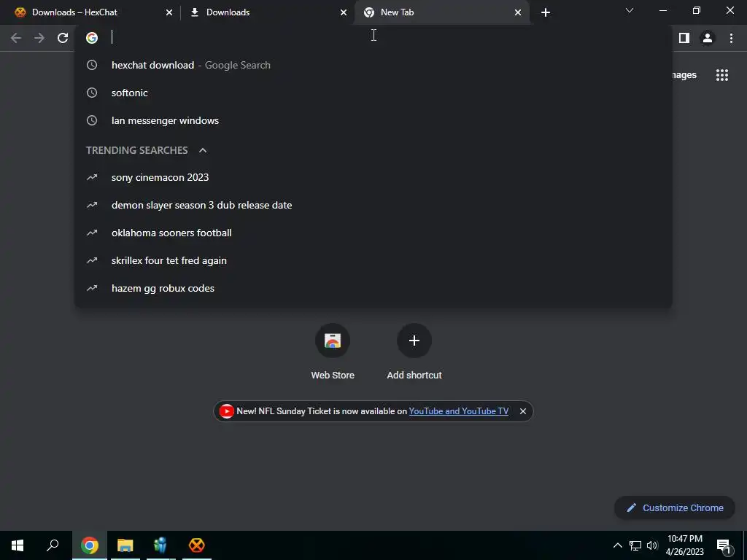This screenshot has width=747, height=560.
Task: Open File Explorer from the taskbar
Action: pyautogui.click(x=125, y=545)
